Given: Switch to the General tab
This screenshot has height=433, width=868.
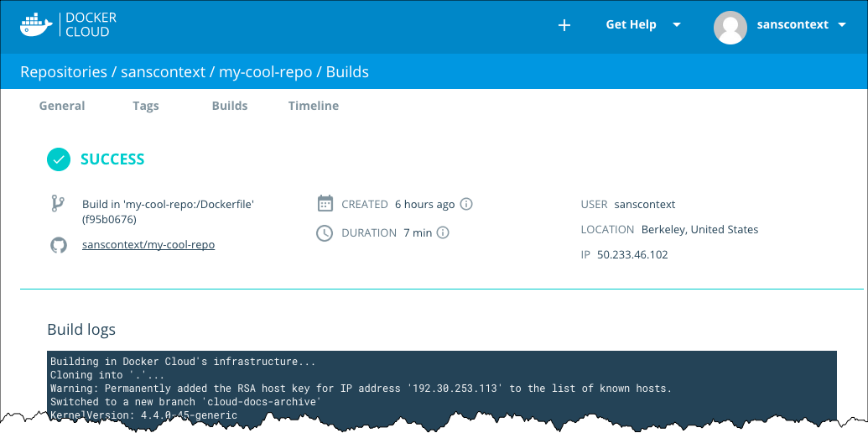Looking at the screenshot, I should [x=62, y=106].
